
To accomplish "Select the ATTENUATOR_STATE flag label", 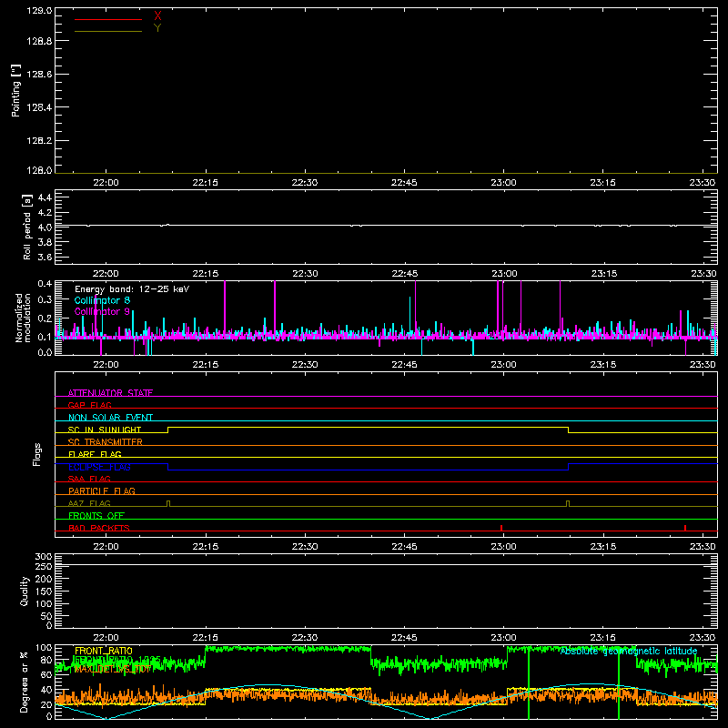I will tap(110, 393).
